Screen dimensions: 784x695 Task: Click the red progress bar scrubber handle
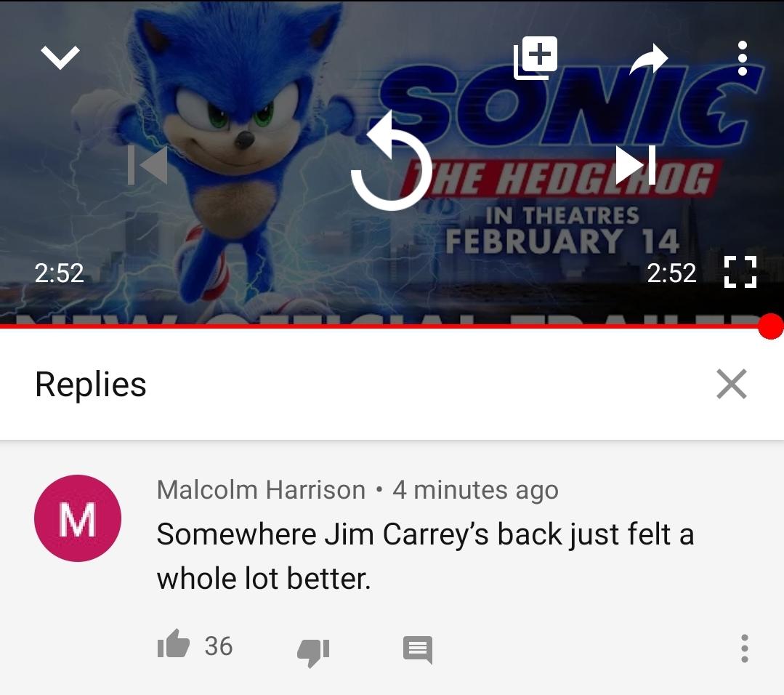pos(770,326)
